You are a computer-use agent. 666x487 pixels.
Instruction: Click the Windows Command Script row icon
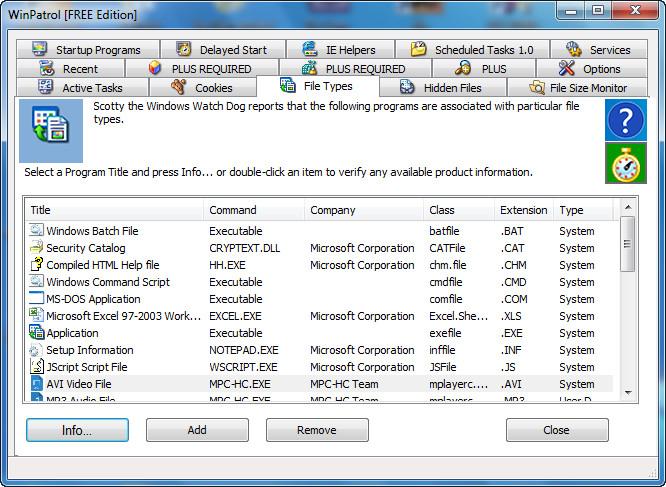(x=36, y=282)
